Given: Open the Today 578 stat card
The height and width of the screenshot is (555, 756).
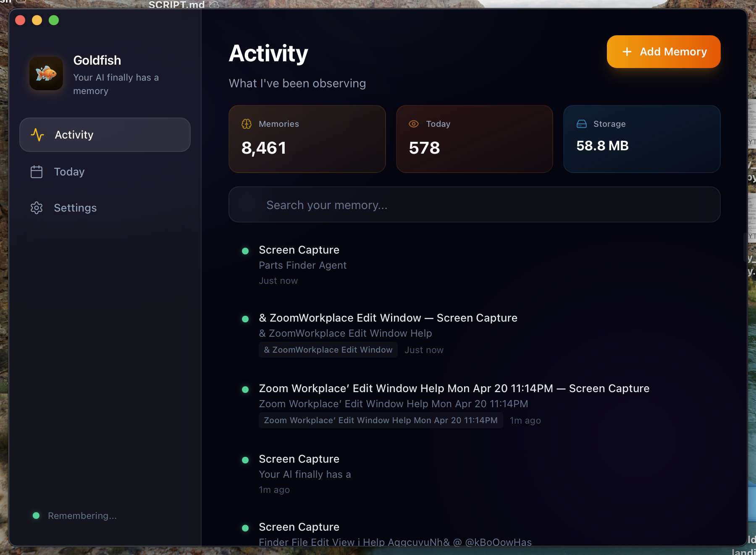Looking at the screenshot, I should point(475,139).
